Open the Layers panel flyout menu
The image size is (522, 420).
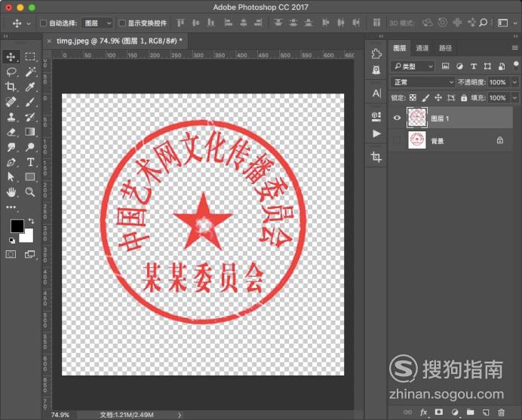(x=515, y=48)
